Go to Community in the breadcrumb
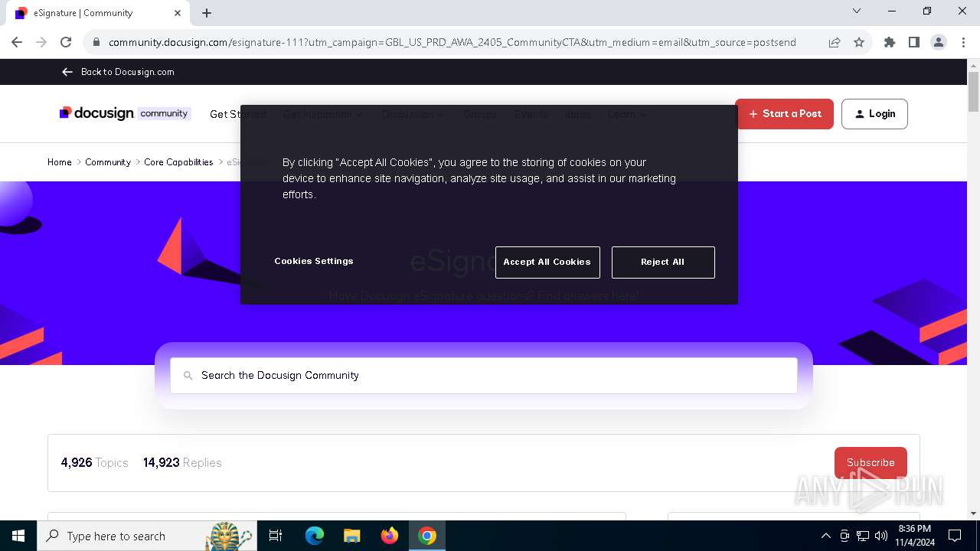This screenshot has width=980, height=551. tap(108, 162)
